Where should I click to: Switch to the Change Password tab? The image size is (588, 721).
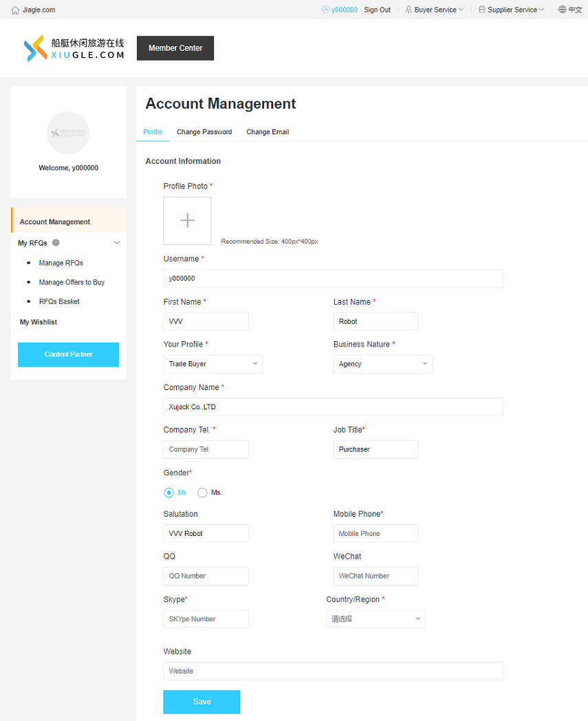[x=204, y=132]
